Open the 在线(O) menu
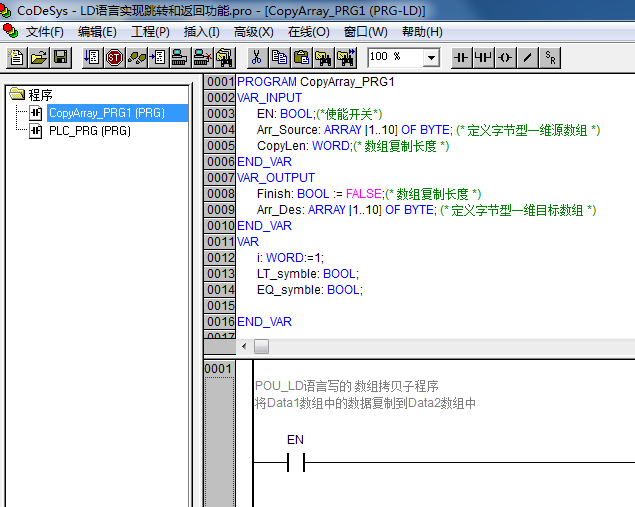Image resolution: width=635 pixels, height=507 pixels. 308,32
